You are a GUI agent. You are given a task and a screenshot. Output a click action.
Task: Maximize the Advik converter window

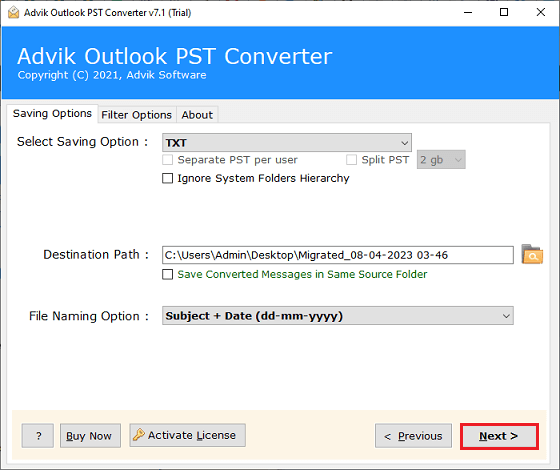504,12
